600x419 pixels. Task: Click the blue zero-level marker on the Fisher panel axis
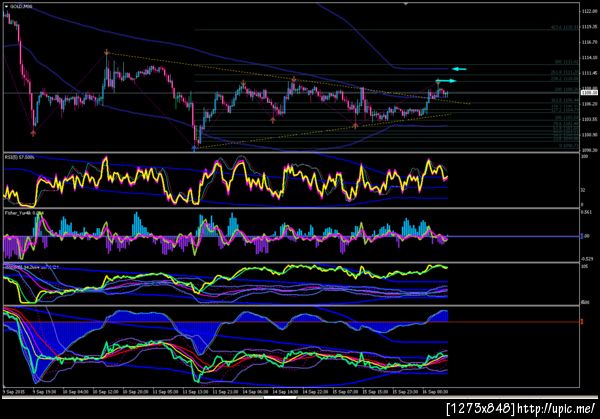coord(582,236)
